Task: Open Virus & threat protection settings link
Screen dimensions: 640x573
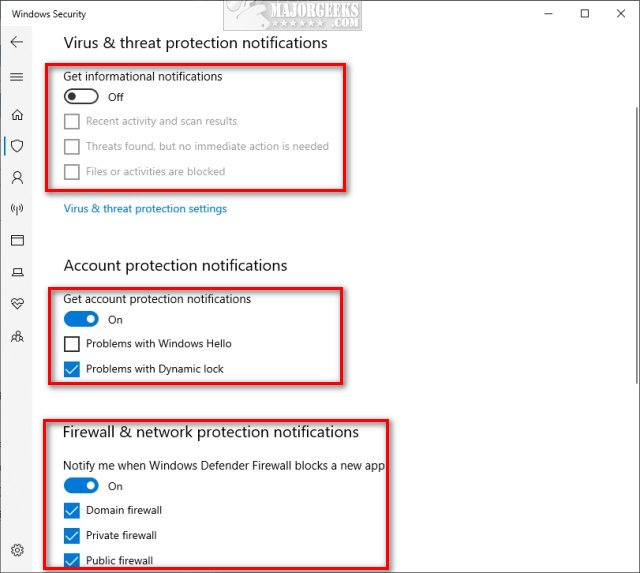Action: [145, 209]
